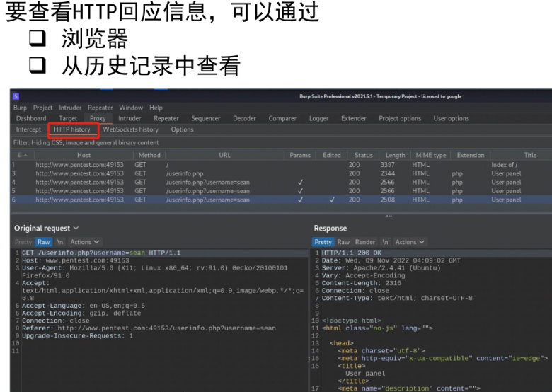Switch request view to Pretty
552x392 pixels.
(x=23, y=242)
